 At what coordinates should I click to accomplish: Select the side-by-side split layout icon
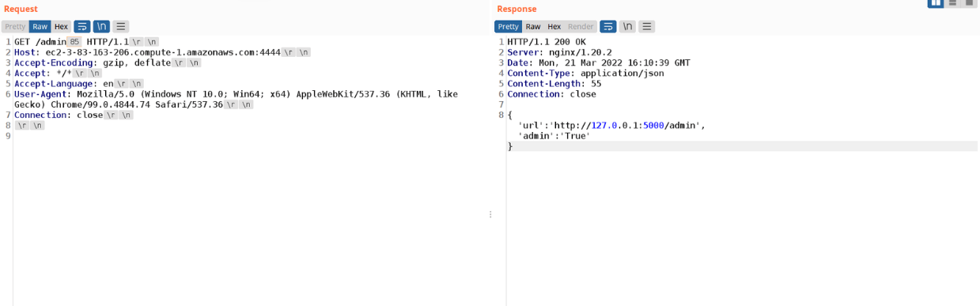tap(936, 3)
